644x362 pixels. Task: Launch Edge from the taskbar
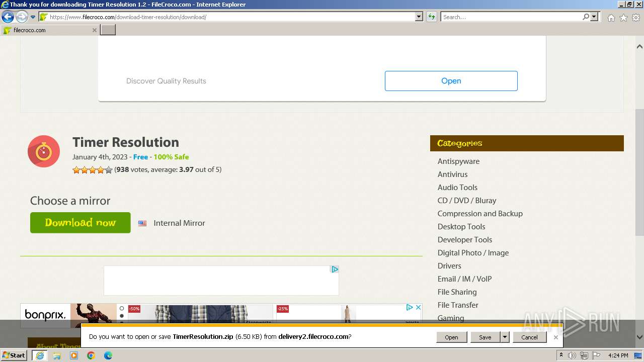pos(108,355)
